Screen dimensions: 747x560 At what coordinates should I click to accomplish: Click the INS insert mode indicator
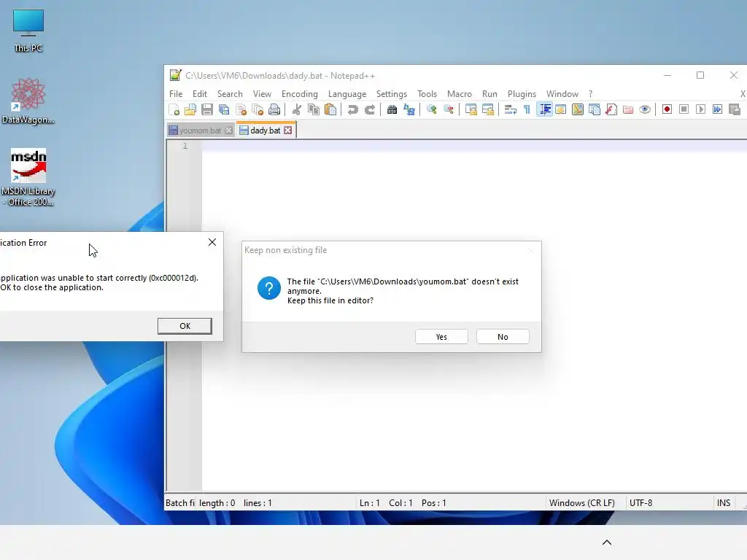pyautogui.click(x=723, y=503)
